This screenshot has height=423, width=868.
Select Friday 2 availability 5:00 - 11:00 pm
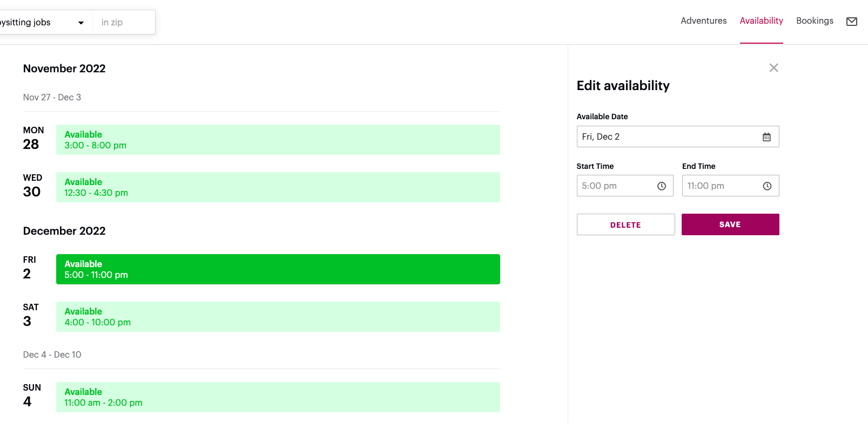278,269
